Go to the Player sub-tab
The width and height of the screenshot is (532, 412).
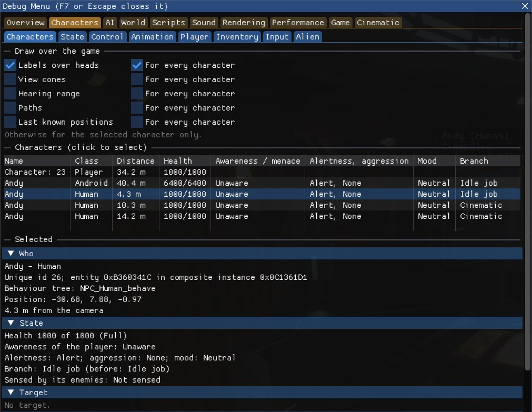click(194, 37)
